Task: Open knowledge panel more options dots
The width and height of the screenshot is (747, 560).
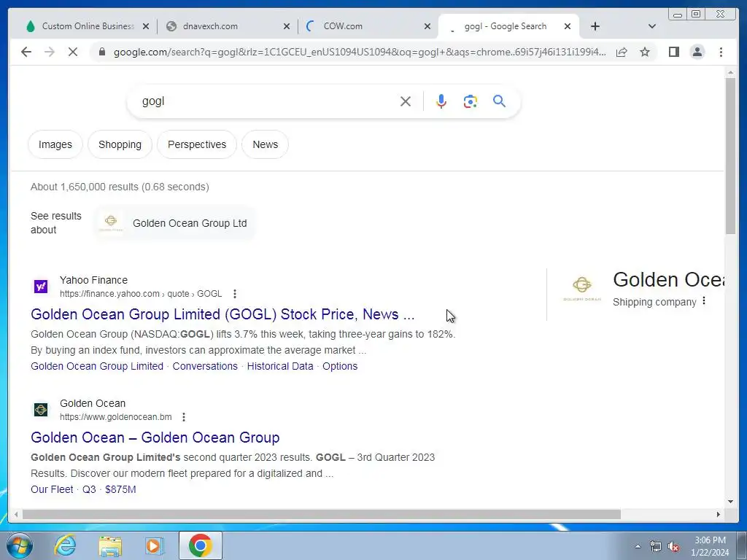Action: 704,301
